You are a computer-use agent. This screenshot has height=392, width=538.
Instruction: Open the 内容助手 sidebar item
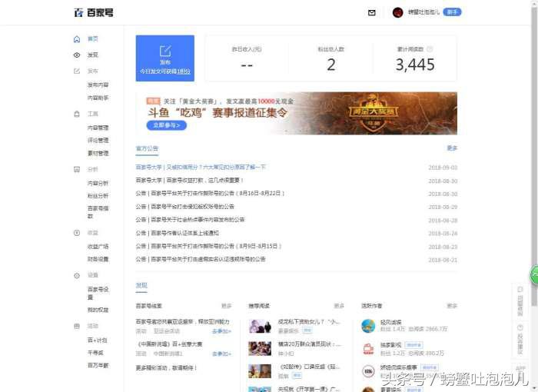tap(98, 98)
